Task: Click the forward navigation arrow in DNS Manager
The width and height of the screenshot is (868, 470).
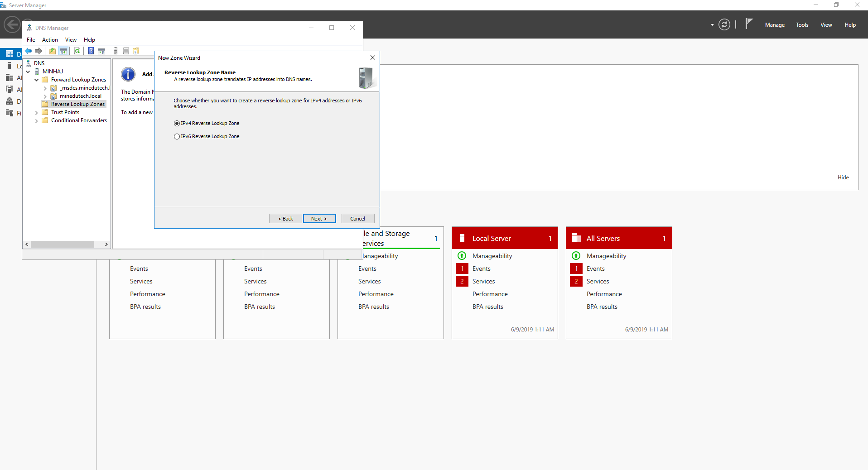Action: pyautogui.click(x=39, y=51)
